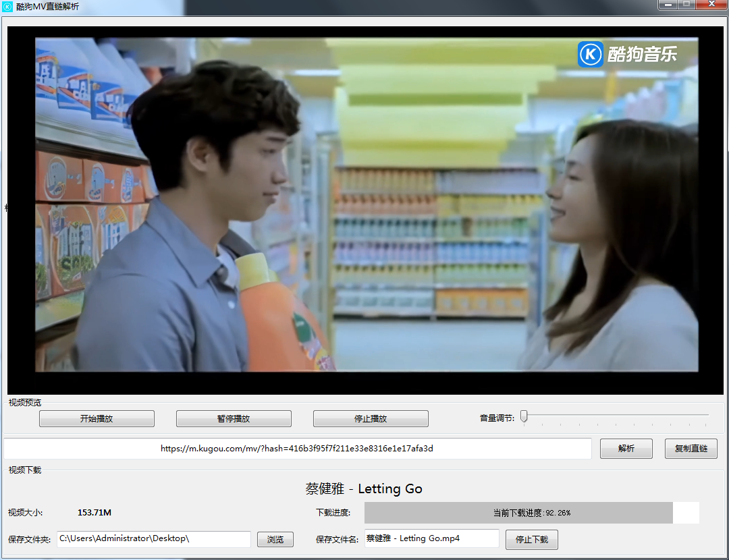Image resolution: width=729 pixels, height=560 pixels.
Task: Click the save folder path field
Action: tap(154, 539)
